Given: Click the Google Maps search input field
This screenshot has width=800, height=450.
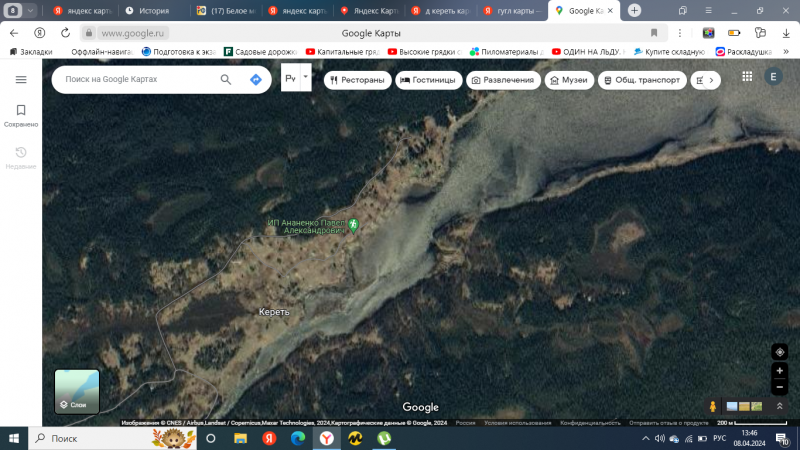Looking at the screenshot, I should pos(135,79).
